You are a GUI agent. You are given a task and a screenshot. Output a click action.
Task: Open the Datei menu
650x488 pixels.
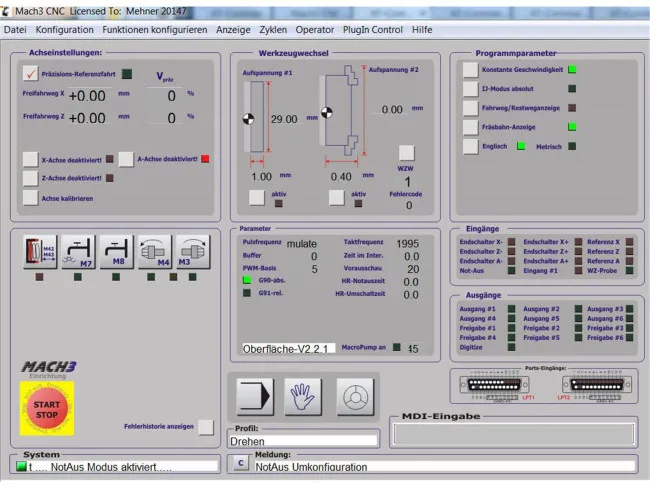(15, 30)
